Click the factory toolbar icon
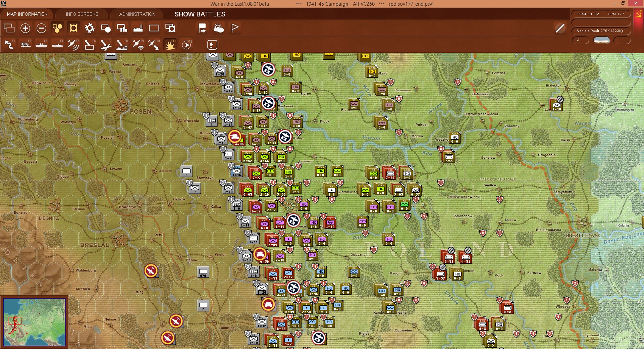The height and width of the screenshot is (349, 644). [x=138, y=28]
